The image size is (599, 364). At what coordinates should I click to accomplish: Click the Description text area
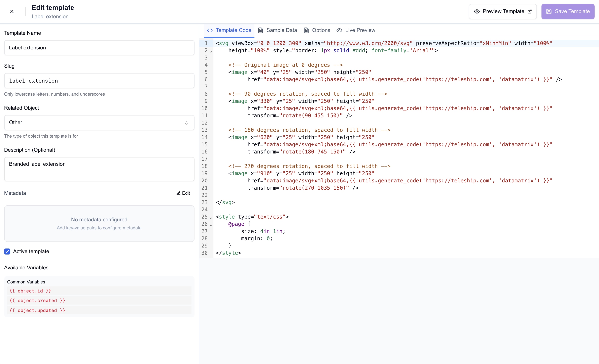point(99,169)
